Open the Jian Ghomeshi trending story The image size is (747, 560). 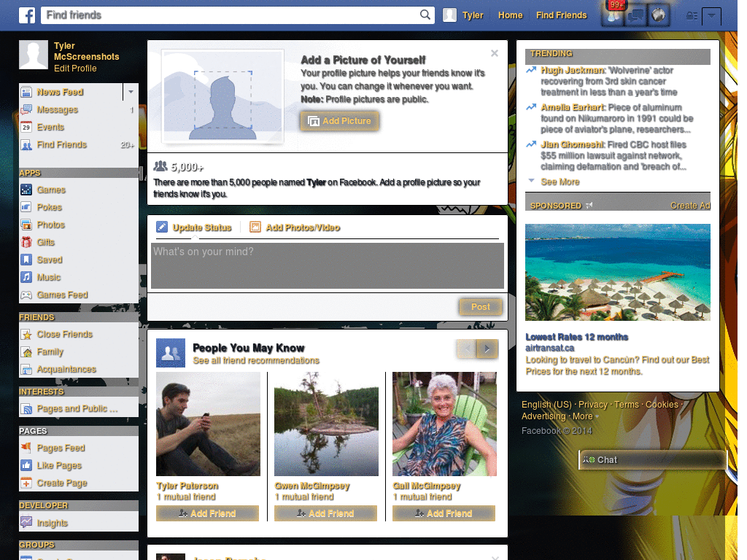click(572, 144)
